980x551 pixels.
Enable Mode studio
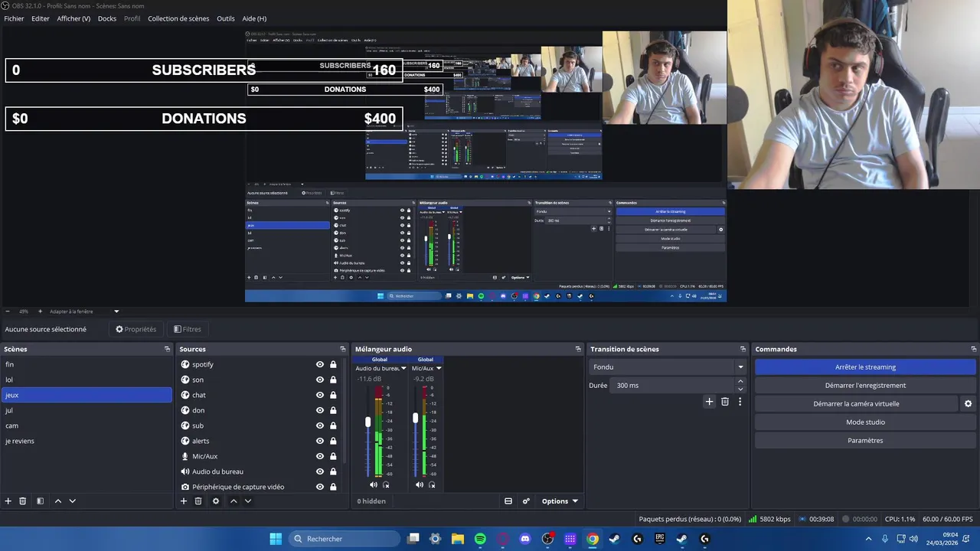(x=865, y=422)
